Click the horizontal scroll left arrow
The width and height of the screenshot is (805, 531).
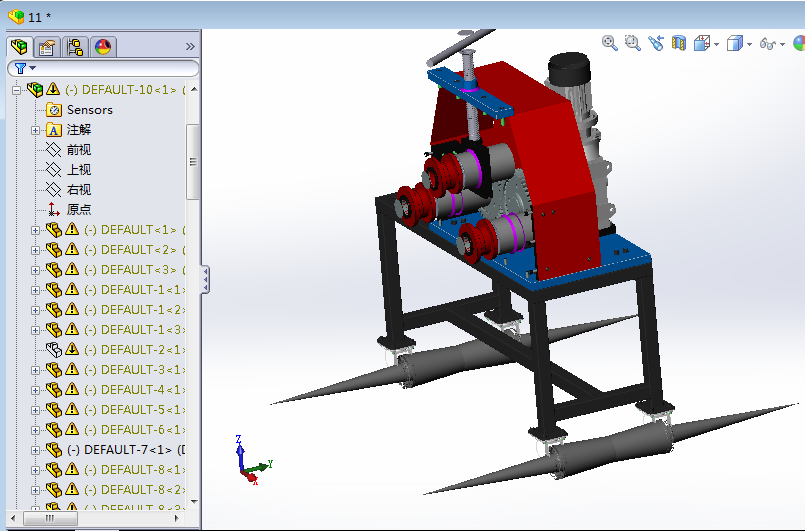point(14,518)
